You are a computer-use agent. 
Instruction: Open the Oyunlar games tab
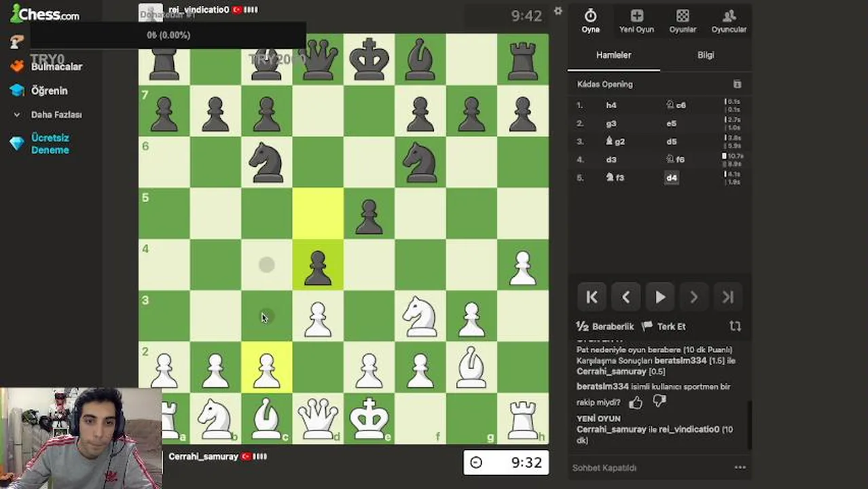[x=683, y=21]
